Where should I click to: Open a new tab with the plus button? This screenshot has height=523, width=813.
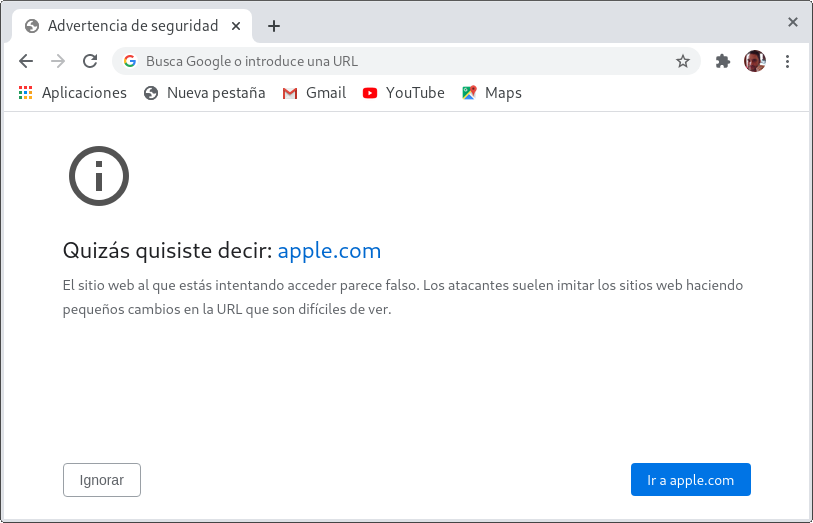[x=274, y=26]
